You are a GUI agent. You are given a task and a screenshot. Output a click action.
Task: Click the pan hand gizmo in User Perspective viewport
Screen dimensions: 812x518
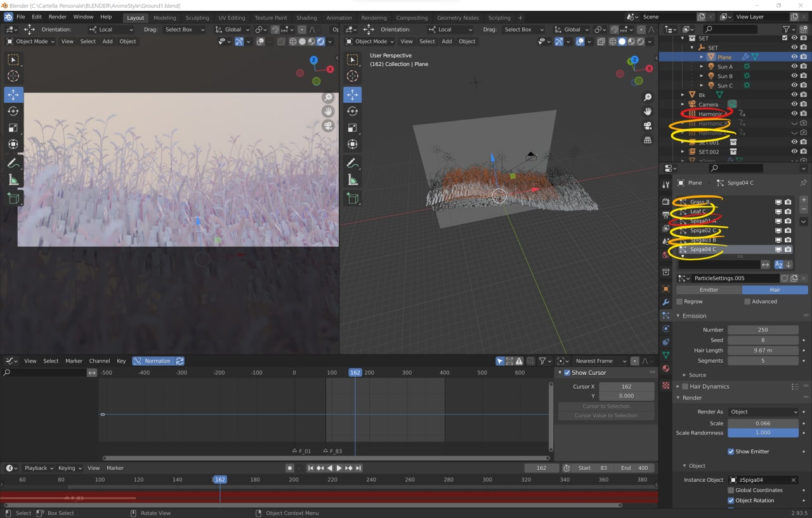[x=648, y=111]
